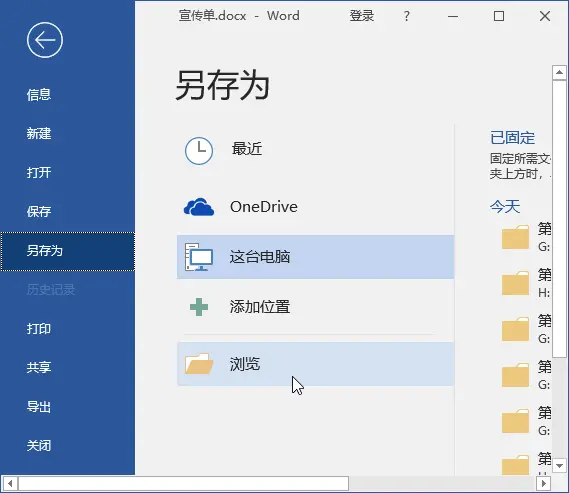
Task: Click the back arrow circle button
Action: click(45, 40)
